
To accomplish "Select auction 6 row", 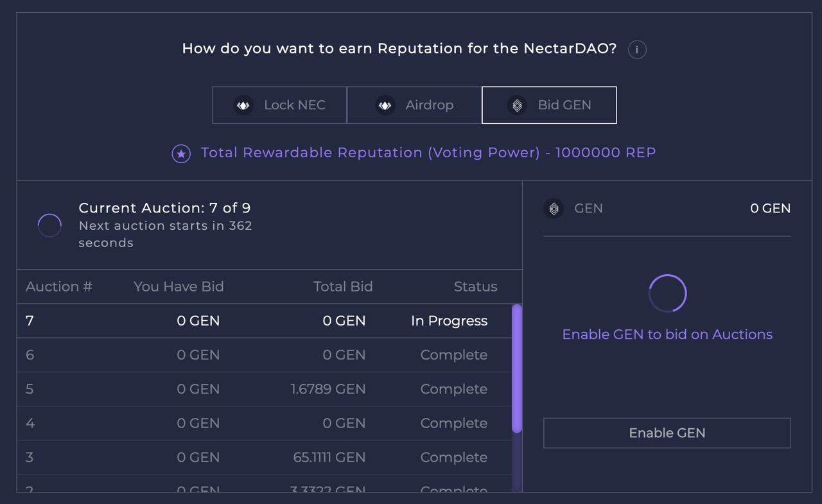I will [265, 355].
